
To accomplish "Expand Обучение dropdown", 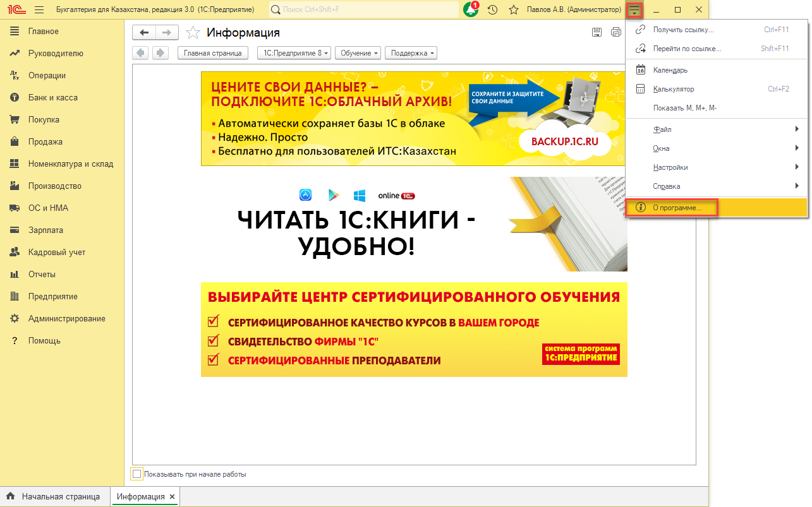I will point(360,53).
